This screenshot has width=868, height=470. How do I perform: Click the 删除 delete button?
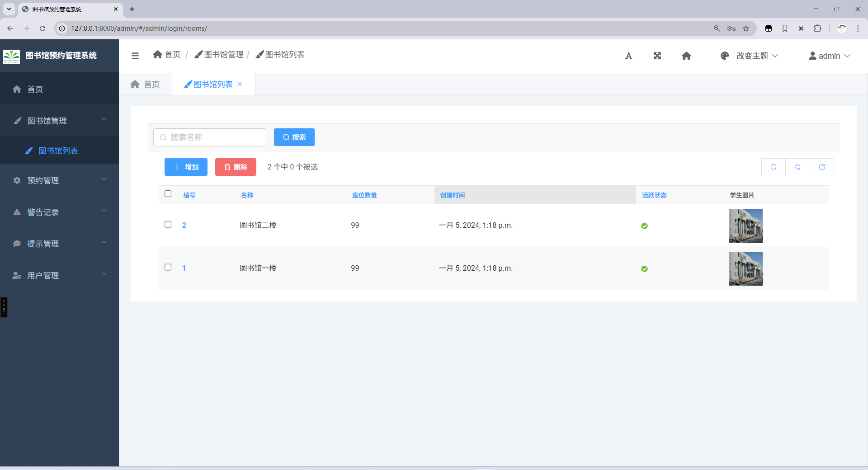click(x=236, y=167)
